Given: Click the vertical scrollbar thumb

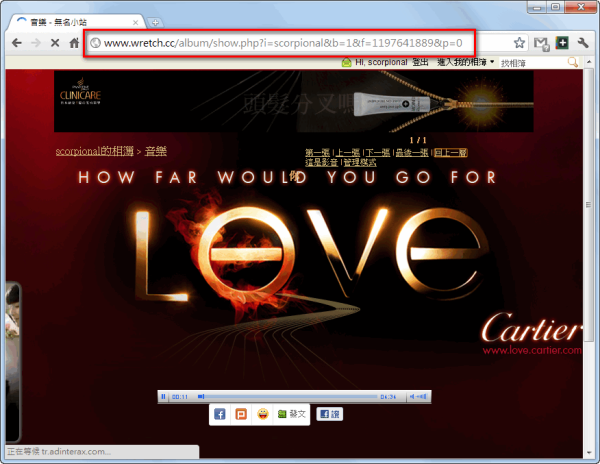Looking at the screenshot, I should click(x=589, y=205).
